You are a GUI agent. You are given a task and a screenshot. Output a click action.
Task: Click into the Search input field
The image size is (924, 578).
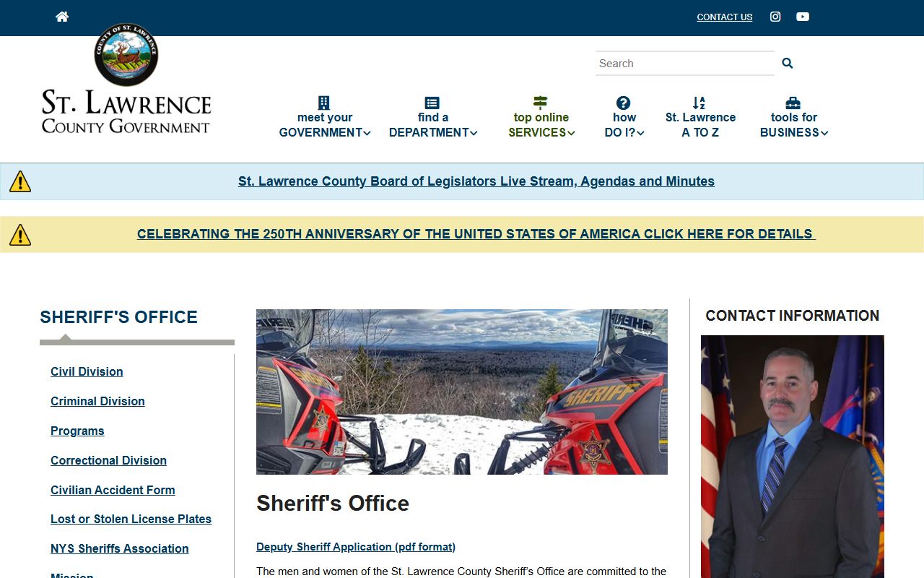tap(685, 64)
